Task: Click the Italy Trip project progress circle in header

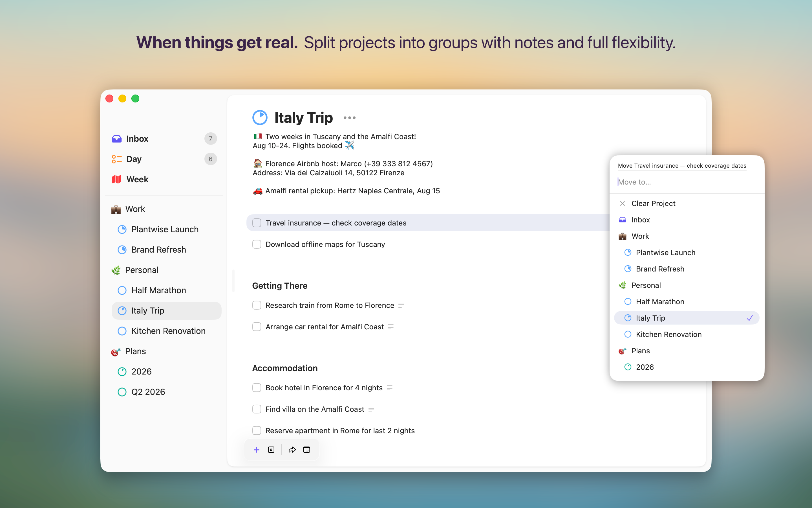Action: click(260, 118)
